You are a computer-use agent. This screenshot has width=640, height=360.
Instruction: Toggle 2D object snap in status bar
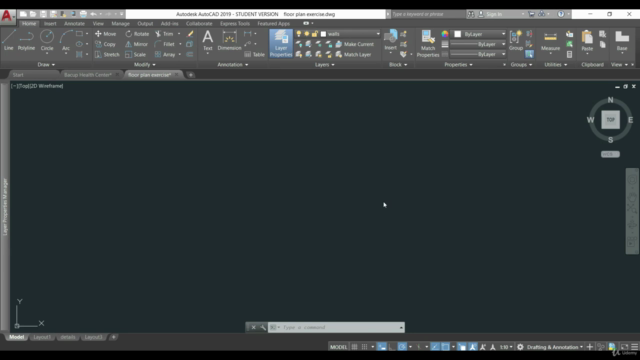coord(445,347)
